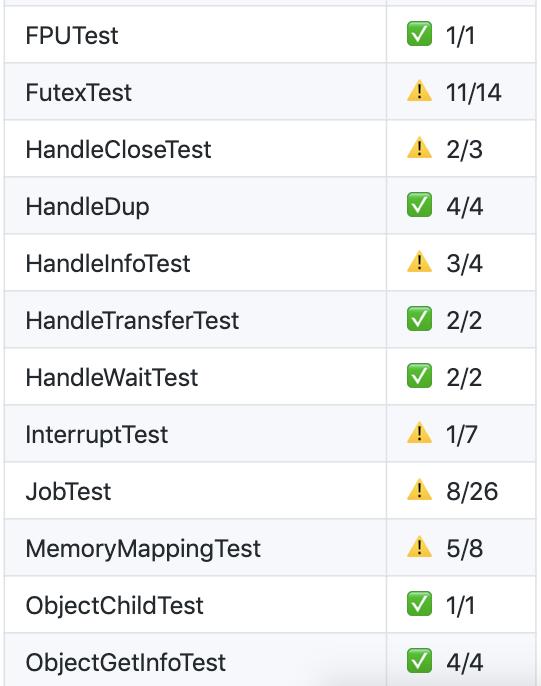Click the 11/14 result for FutexTest

point(473,93)
